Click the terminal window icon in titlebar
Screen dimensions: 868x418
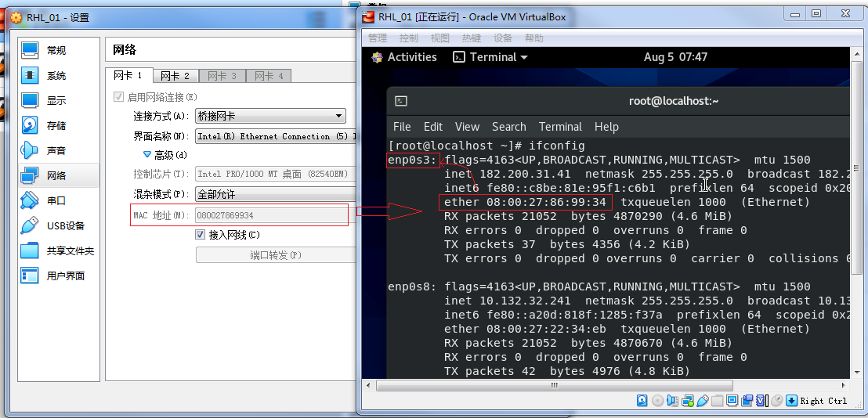point(401,101)
